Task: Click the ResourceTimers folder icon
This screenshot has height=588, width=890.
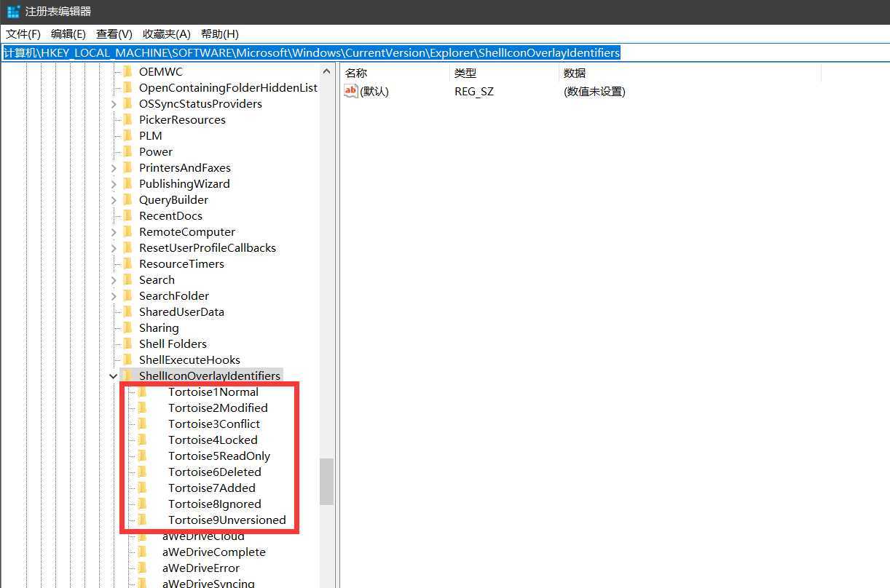Action: [x=127, y=263]
